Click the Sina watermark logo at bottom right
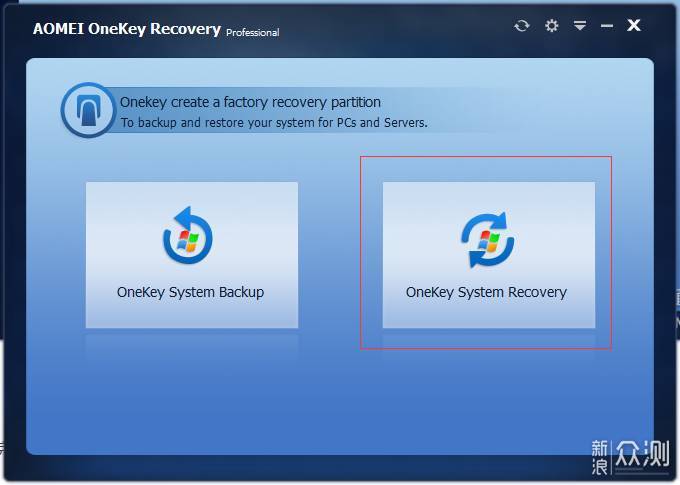This screenshot has height=485, width=680. coord(629,458)
